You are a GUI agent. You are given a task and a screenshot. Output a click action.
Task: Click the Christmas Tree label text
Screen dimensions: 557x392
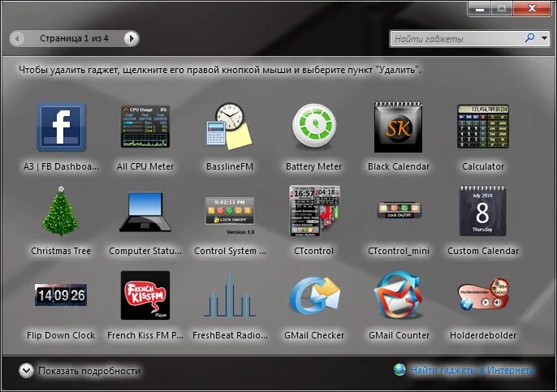(x=61, y=251)
